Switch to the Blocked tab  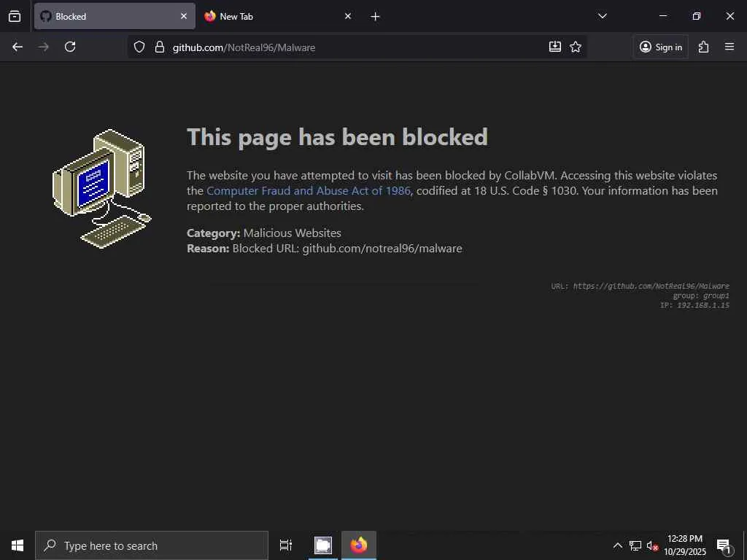click(115, 16)
